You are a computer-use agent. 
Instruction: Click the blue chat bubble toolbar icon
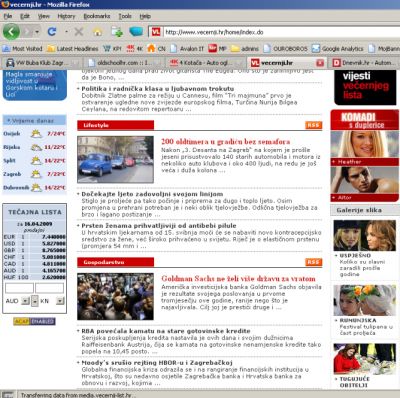click(x=136, y=32)
